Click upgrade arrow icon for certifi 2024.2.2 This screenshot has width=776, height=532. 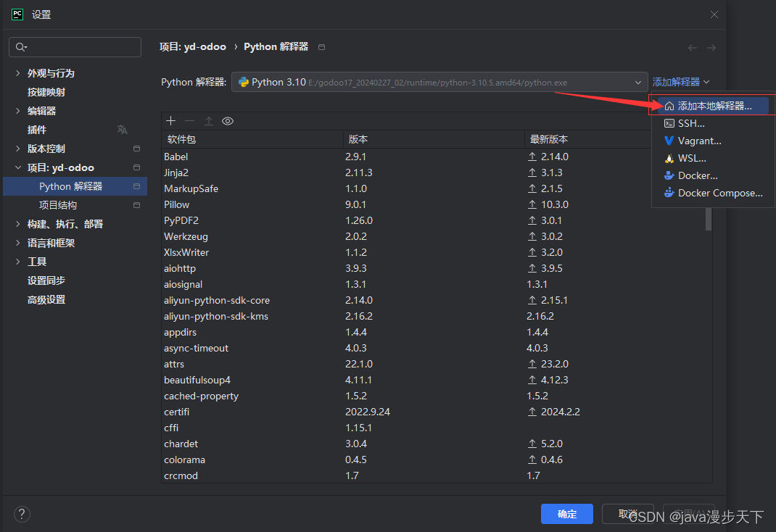(532, 412)
